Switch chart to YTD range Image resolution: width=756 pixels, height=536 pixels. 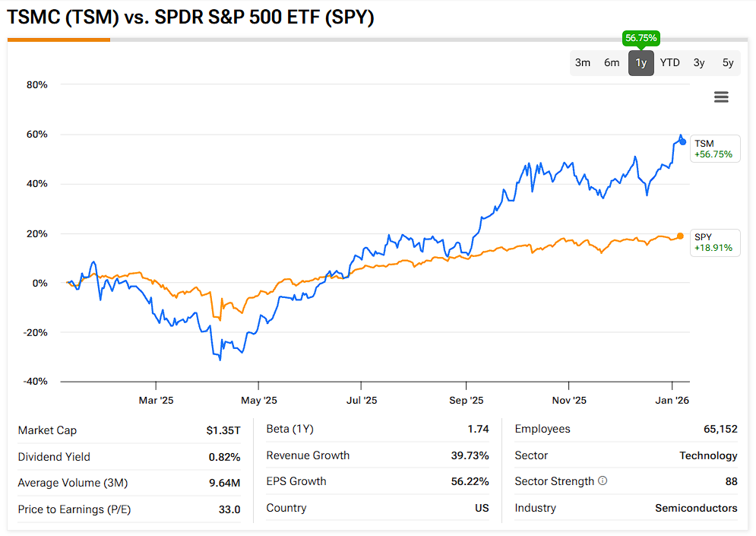click(x=670, y=62)
